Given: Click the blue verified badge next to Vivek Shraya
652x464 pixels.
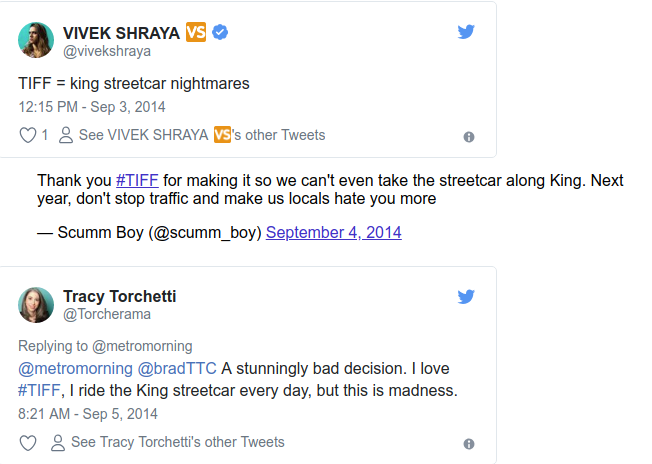Looking at the screenshot, I should (220, 32).
